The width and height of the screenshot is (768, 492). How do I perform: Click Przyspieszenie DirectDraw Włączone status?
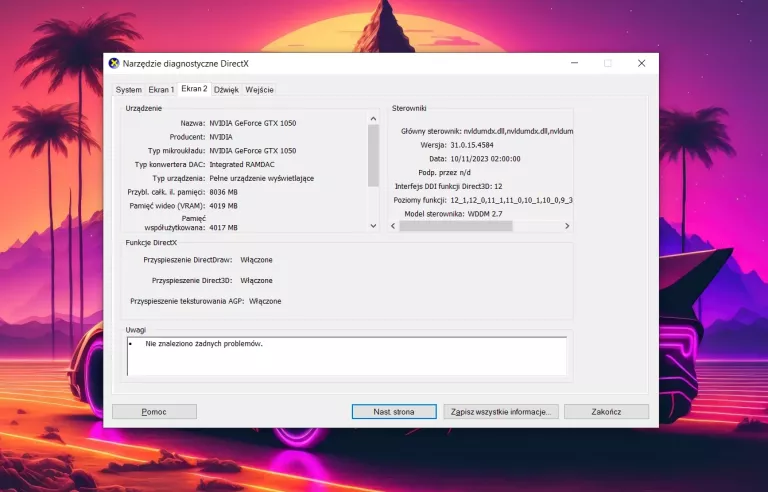[256, 260]
